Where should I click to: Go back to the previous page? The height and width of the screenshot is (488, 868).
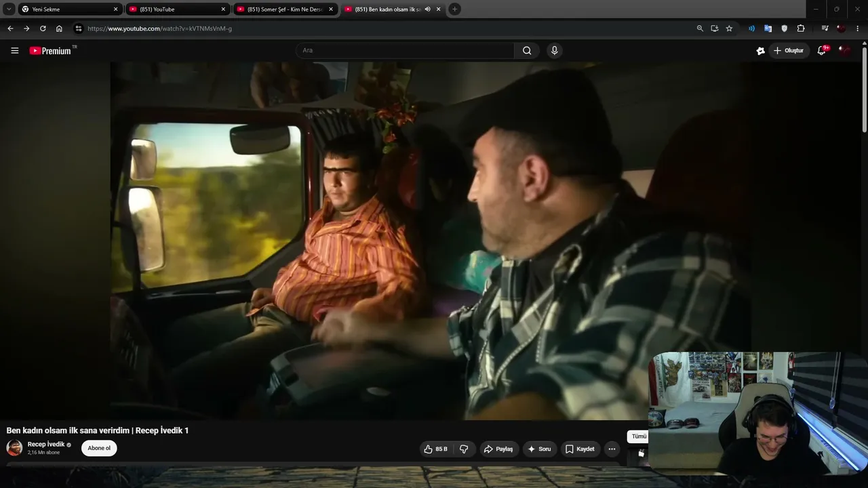pyautogui.click(x=10, y=28)
